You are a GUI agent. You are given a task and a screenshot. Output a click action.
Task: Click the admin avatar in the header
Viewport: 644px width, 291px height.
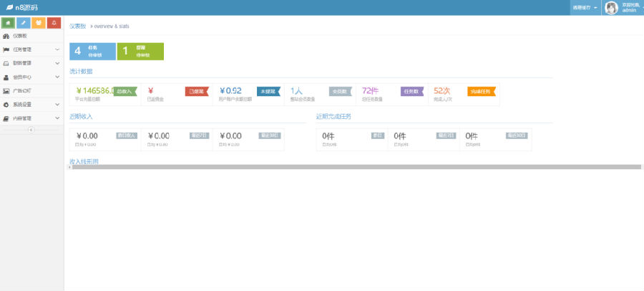coord(611,8)
